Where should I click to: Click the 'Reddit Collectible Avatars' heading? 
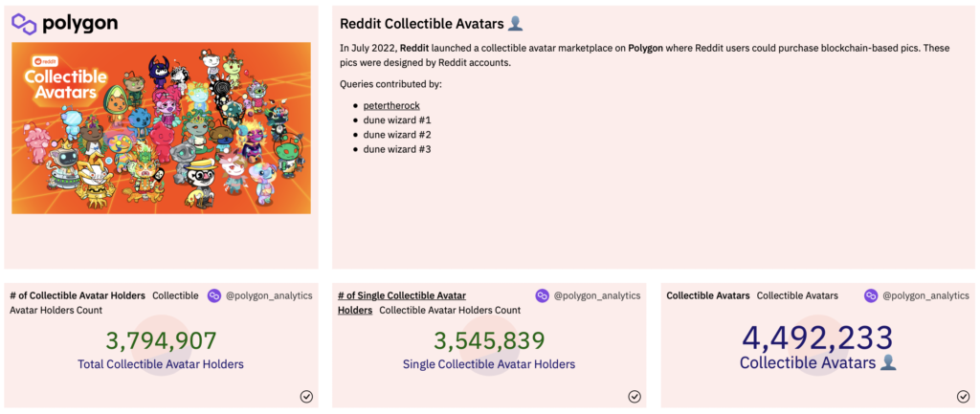click(421, 24)
